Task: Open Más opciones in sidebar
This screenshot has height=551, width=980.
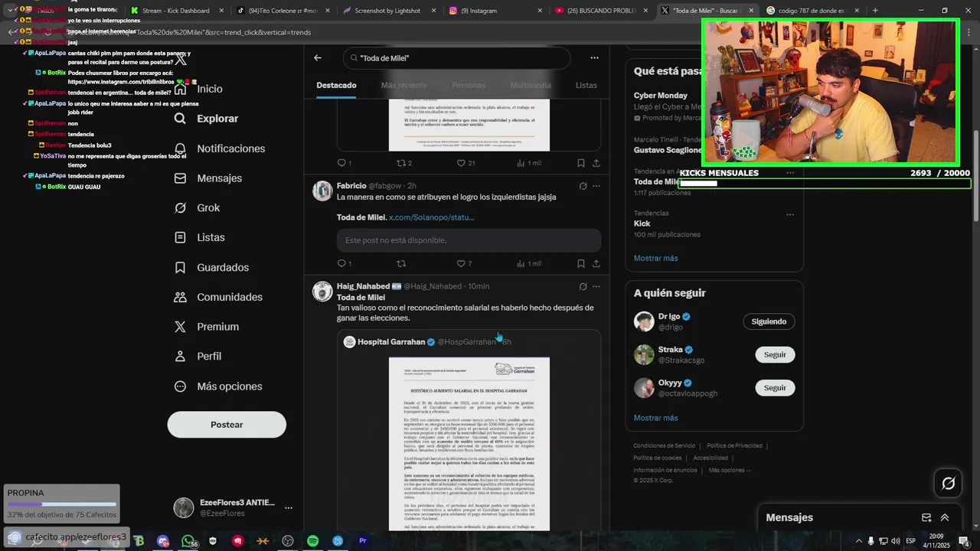Action: 217,386
